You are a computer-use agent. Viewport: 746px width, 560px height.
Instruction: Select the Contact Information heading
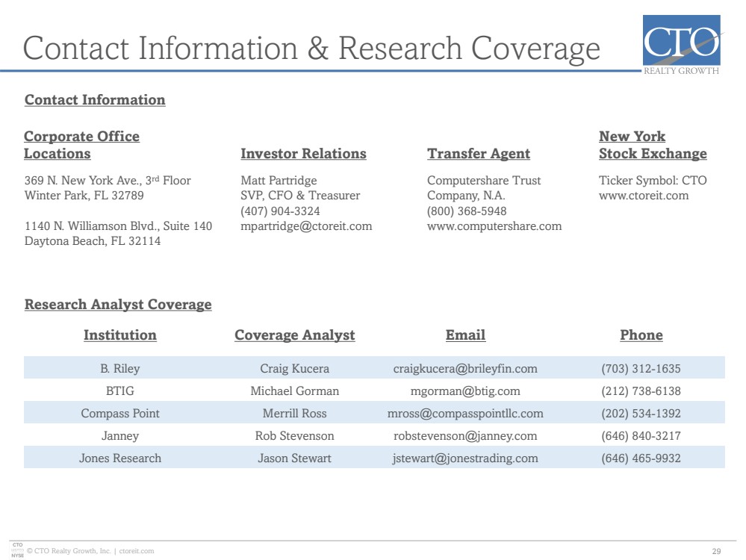tap(95, 100)
